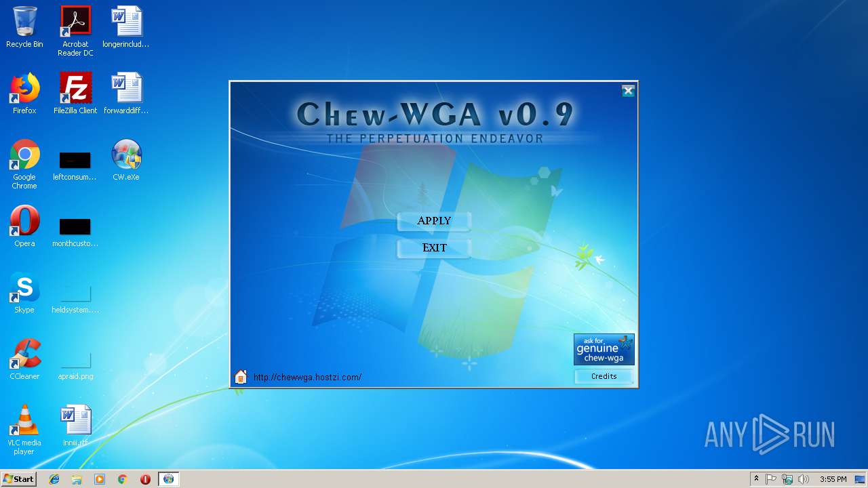The height and width of the screenshot is (488, 868).
Task: Launch Internet Explorer from the taskbar
Action: (54, 479)
